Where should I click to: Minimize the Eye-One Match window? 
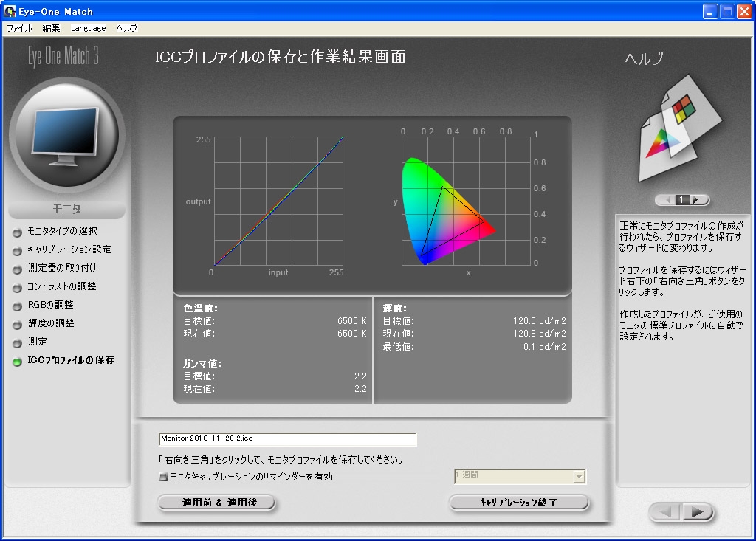click(x=709, y=11)
